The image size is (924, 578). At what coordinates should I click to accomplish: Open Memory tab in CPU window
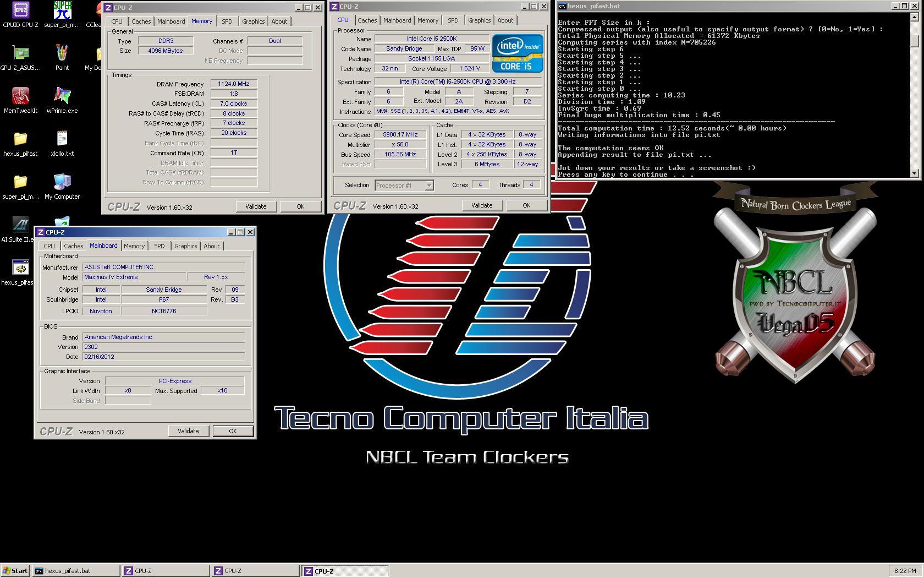pyautogui.click(x=427, y=20)
